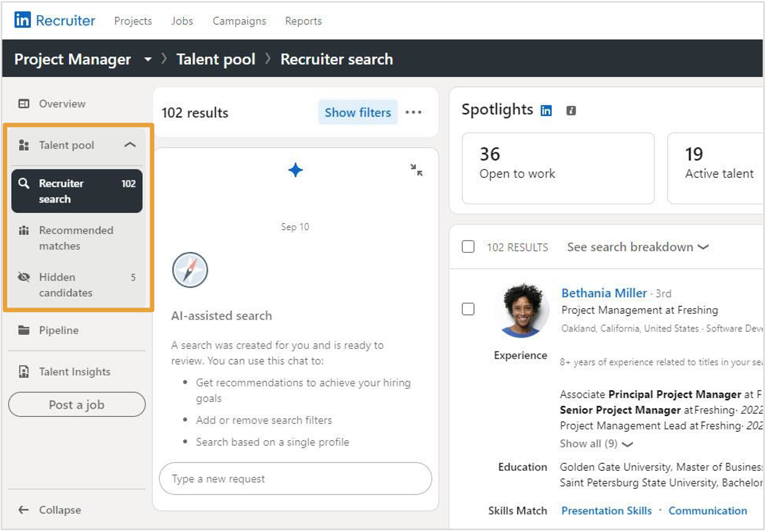The width and height of the screenshot is (768, 532).
Task: Click the Post a job button
Action: coord(77,404)
